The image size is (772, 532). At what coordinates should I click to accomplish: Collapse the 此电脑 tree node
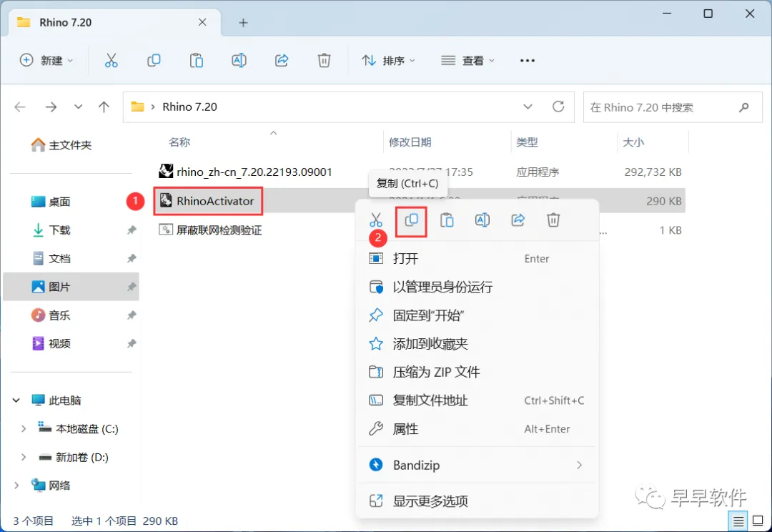tap(16, 400)
